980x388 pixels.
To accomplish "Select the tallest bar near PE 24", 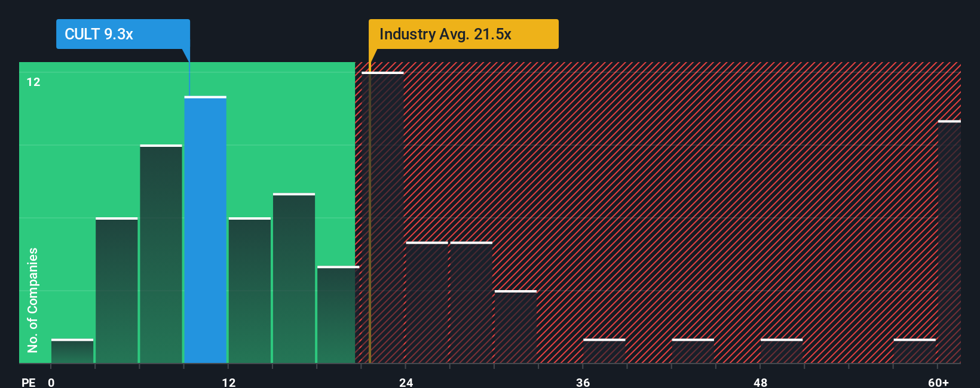I will point(382,217).
